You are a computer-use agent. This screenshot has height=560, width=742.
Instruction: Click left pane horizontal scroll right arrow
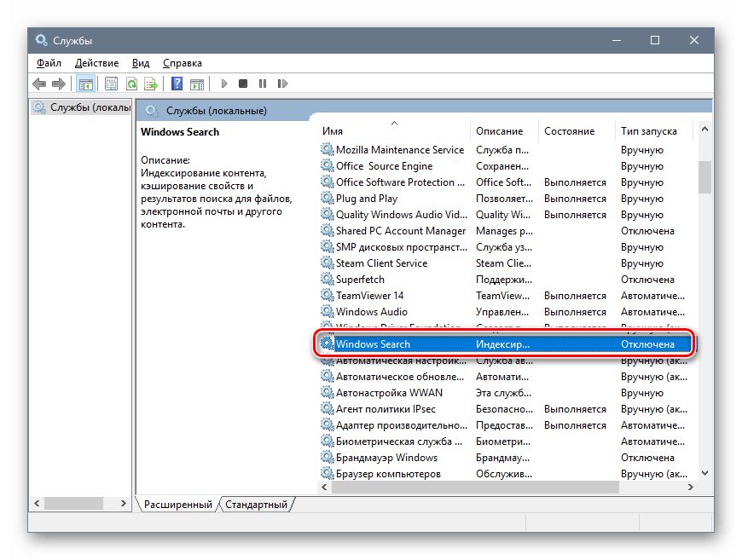tap(124, 503)
